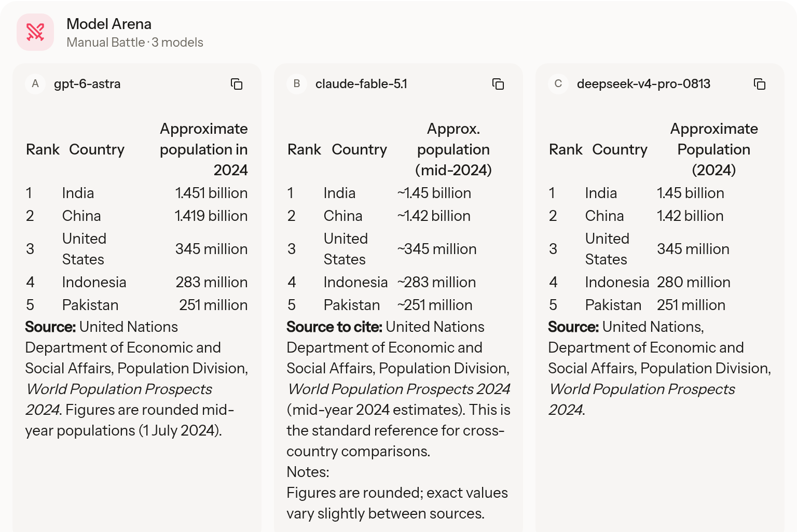Click Indonesia 280 million cell in deepseek table
This screenshot has height=532, width=797.
tap(693, 282)
